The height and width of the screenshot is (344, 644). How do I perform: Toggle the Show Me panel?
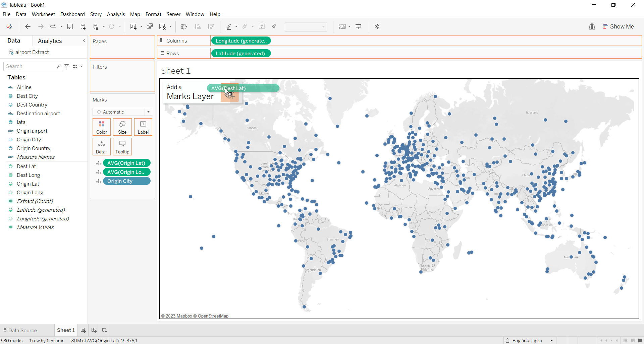pos(618,26)
